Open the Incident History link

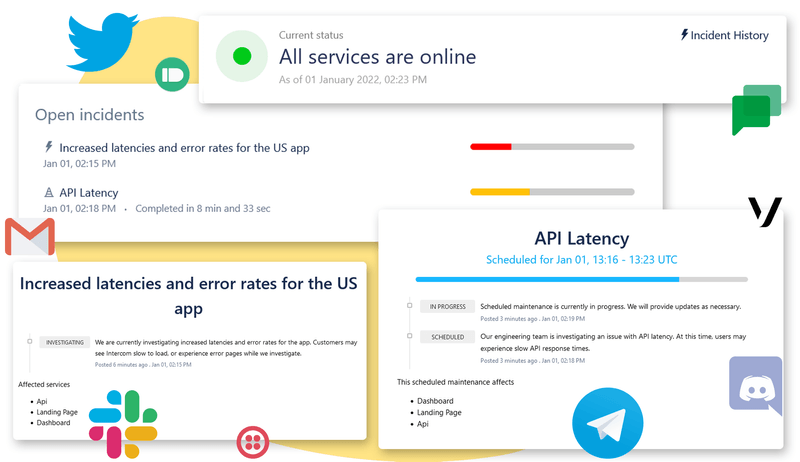point(724,35)
